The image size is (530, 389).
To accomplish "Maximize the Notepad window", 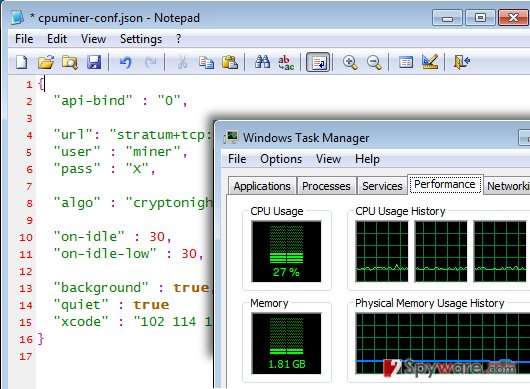I will (x=480, y=17).
